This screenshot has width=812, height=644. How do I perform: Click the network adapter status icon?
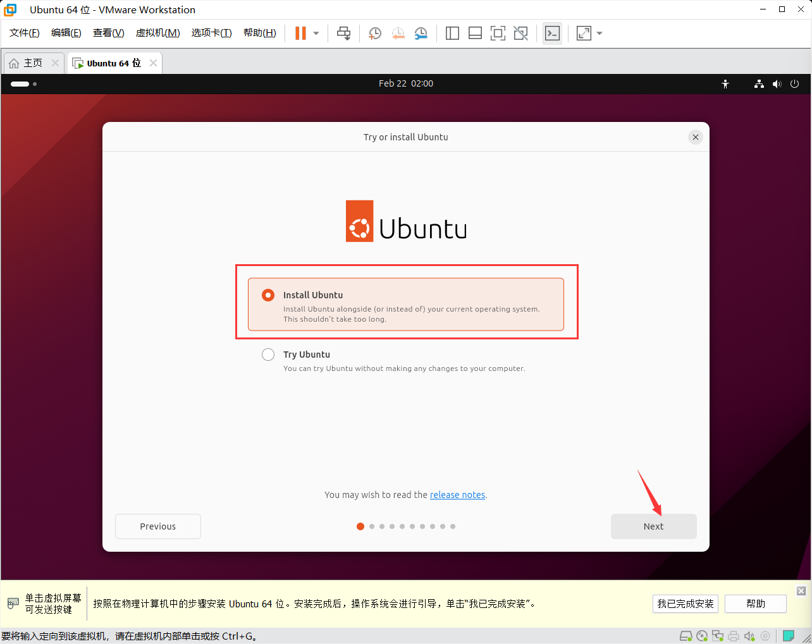[718, 636]
